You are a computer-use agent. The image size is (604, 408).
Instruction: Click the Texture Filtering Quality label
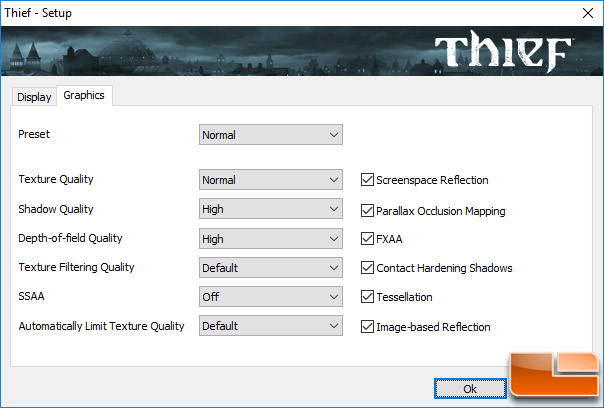click(x=76, y=267)
